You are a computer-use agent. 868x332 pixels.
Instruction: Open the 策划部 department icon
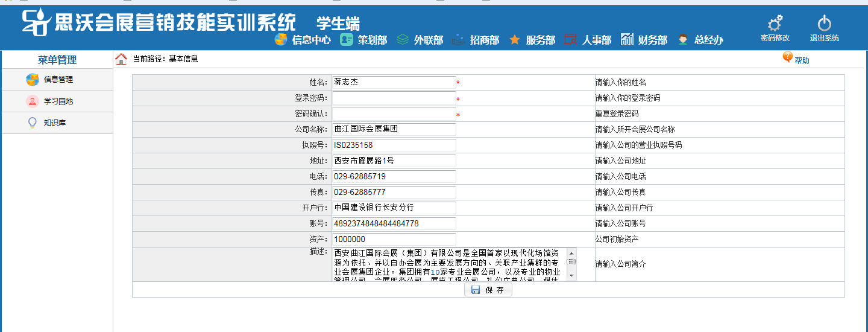pos(347,40)
